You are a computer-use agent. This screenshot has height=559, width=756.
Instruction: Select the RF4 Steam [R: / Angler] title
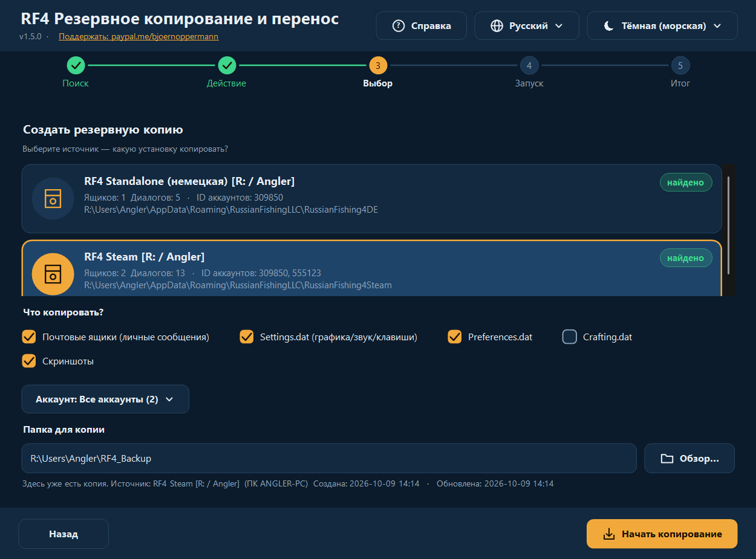click(x=145, y=257)
